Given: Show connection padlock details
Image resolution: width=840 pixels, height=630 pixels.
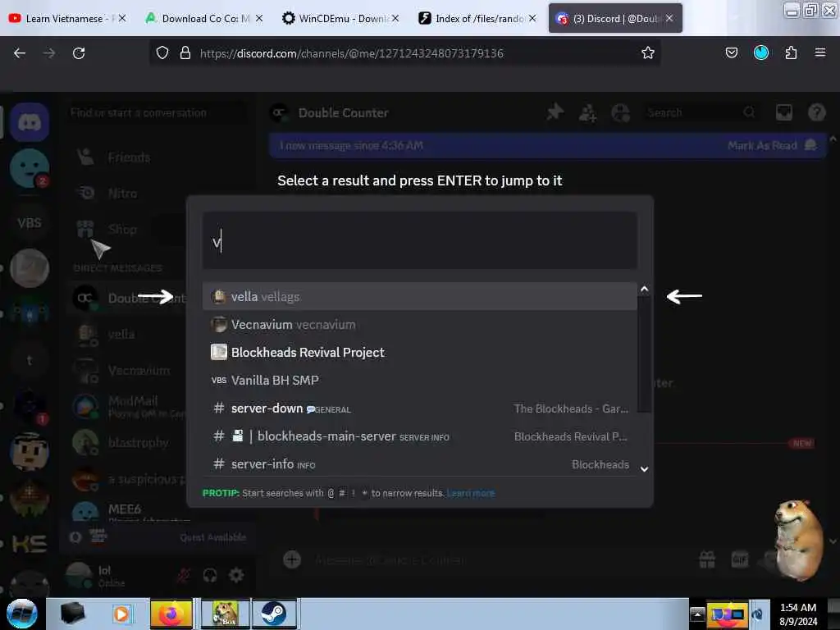Looking at the screenshot, I should (x=185, y=52).
